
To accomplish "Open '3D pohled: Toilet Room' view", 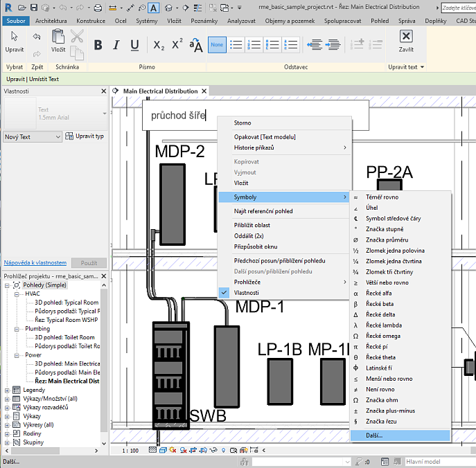I will click(x=64, y=337).
